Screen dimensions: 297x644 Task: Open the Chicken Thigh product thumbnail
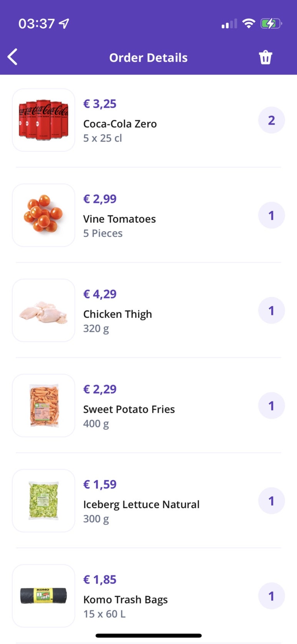pyautogui.click(x=43, y=310)
